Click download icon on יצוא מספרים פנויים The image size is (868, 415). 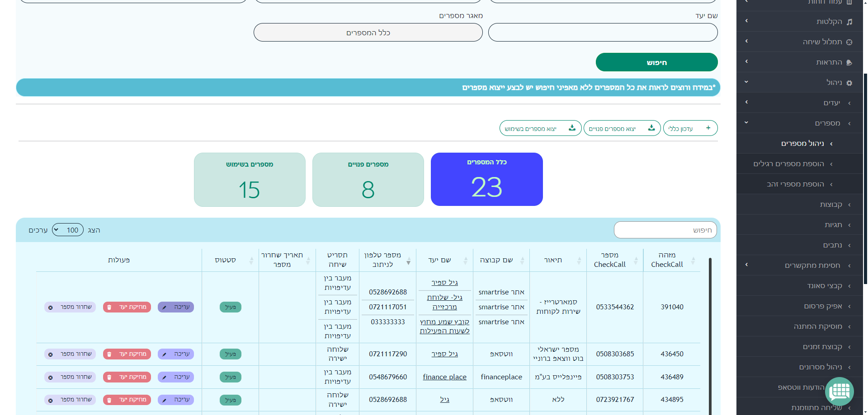pos(651,128)
